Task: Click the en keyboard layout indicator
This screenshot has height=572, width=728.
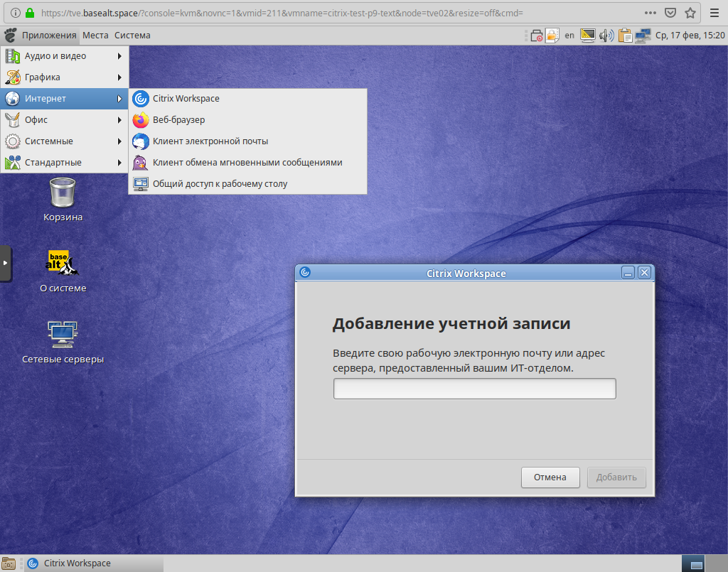Action: [x=569, y=36]
